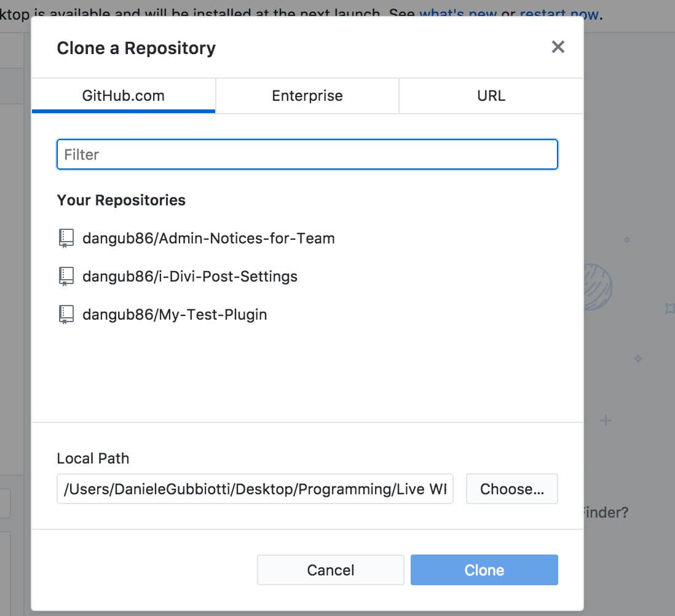Click repo icon beside Admin-Notices-for-Team
Screen dimensions: 675x616
point(66,238)
